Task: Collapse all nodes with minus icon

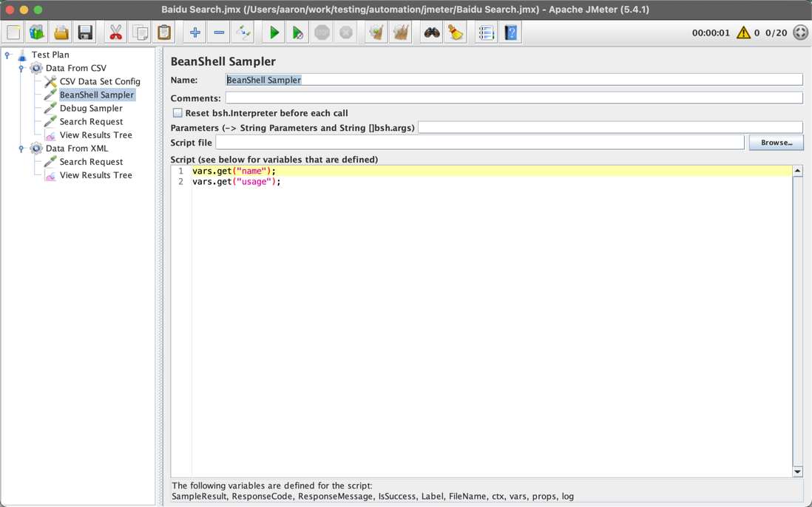Action: [x=219, y=33]
